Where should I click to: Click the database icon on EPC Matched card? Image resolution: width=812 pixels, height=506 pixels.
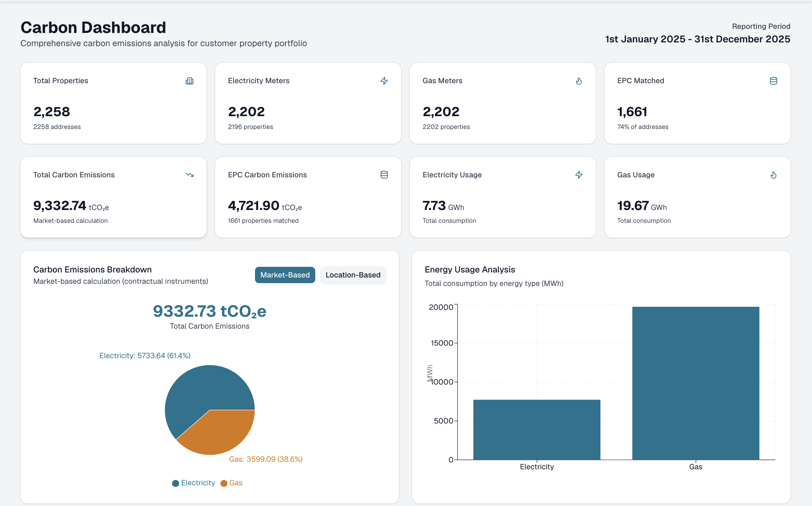tap(773, 81)
